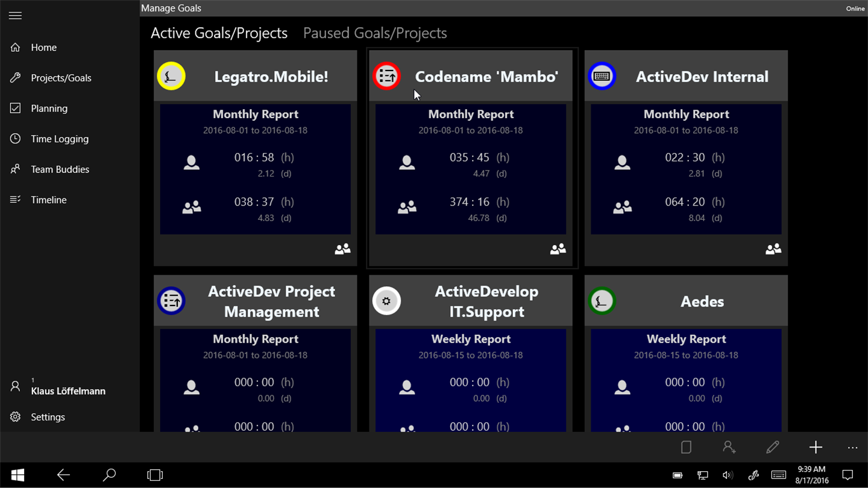Viewport: 868px width, 488px height.
Task: Select the Active Goals/Projects tab
Action: click(219, 33)
